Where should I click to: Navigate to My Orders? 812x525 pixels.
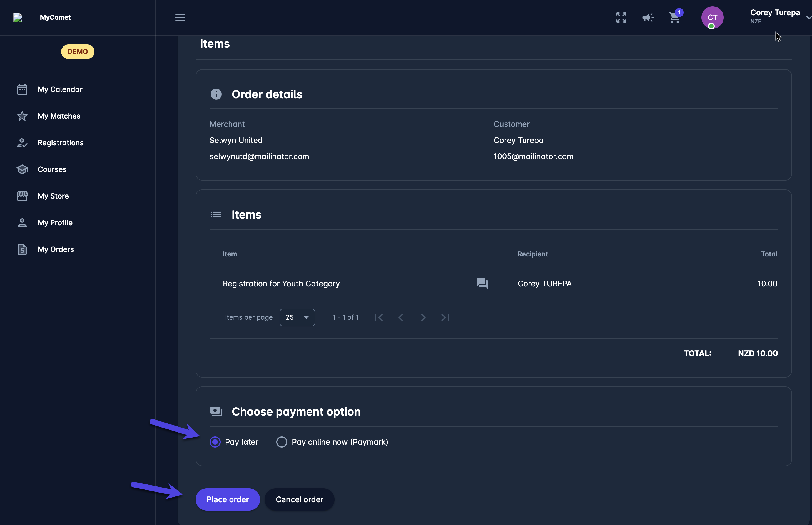[x=56, y=249]
